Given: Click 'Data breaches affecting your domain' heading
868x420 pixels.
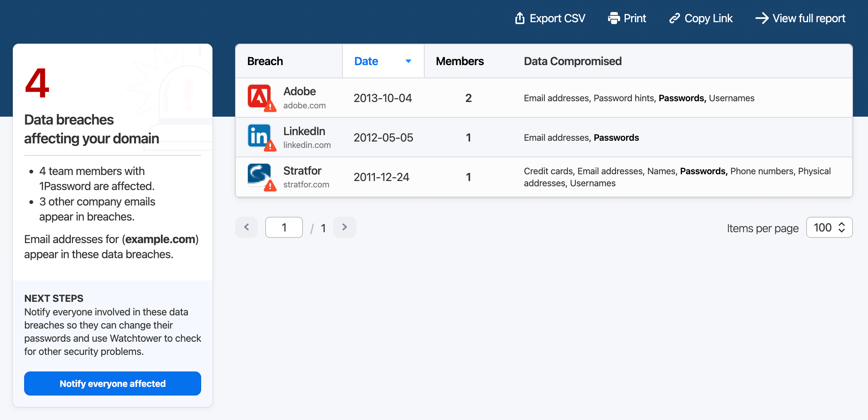Looking at the screenshot, I should 92,129.
